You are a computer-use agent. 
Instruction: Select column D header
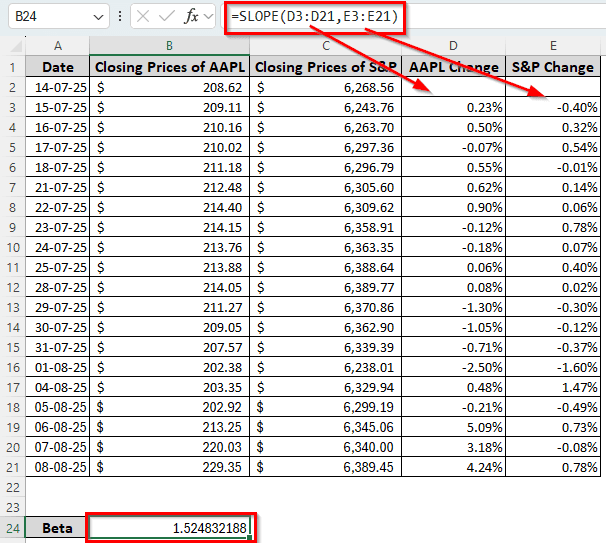tap(454, 46)
